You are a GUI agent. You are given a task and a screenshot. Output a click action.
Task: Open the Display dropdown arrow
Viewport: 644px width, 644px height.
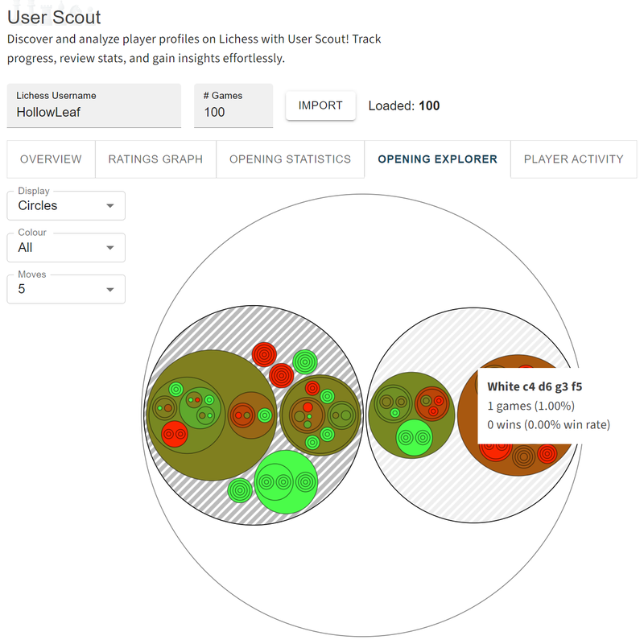pos(110,206)
